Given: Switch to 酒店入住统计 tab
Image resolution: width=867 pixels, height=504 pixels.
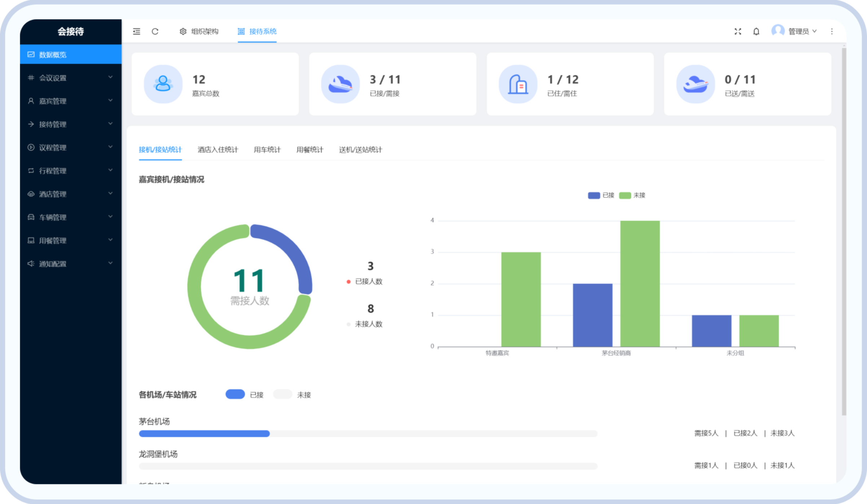Looking at the screenshot, I should click(x=217, y=150).
